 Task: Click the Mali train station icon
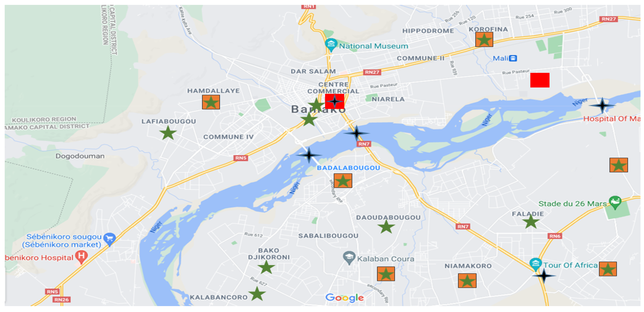[513, 58]
